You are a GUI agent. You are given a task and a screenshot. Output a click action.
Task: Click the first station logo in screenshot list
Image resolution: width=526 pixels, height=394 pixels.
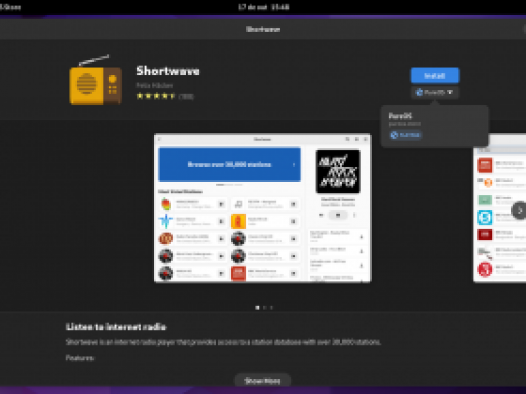(x=166, y=204)
